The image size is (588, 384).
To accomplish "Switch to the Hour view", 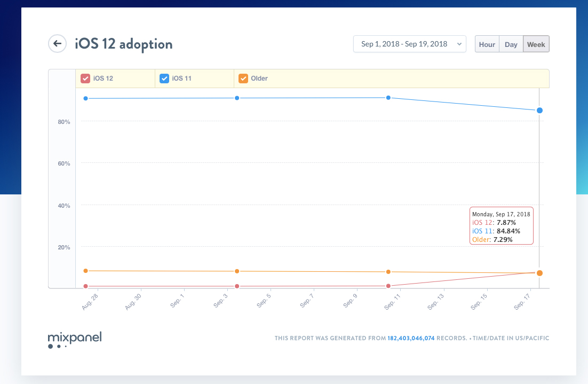I will coord(487,44).
